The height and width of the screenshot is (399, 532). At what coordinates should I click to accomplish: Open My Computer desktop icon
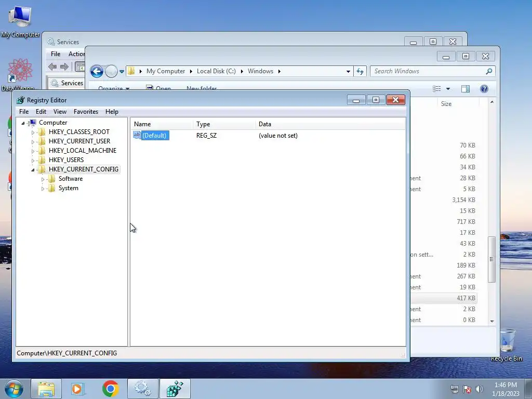20,21
